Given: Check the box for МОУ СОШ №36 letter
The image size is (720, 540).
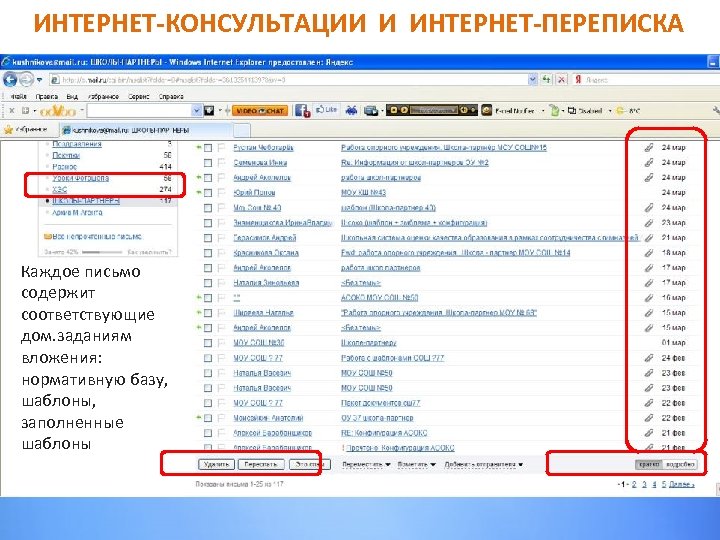Looking at the screenshot, I should click(208, 343).
